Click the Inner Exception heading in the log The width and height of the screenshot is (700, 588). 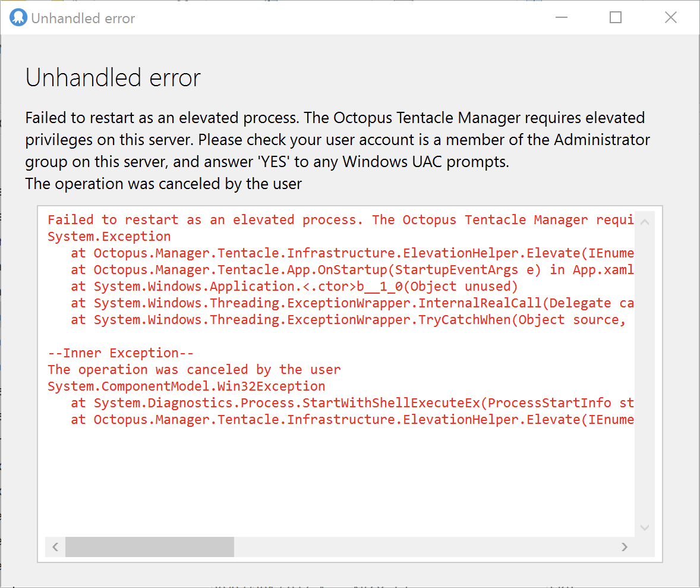coord(120,353)
